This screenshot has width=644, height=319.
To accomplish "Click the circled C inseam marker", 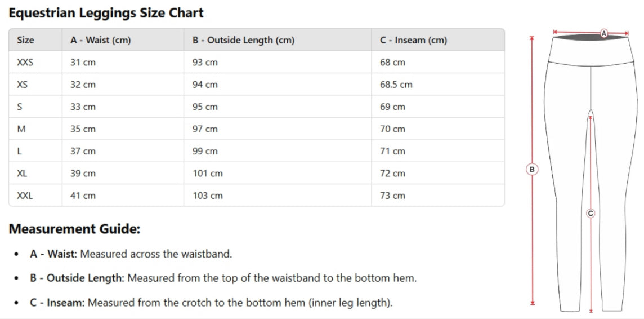I will tap(591, 213).
